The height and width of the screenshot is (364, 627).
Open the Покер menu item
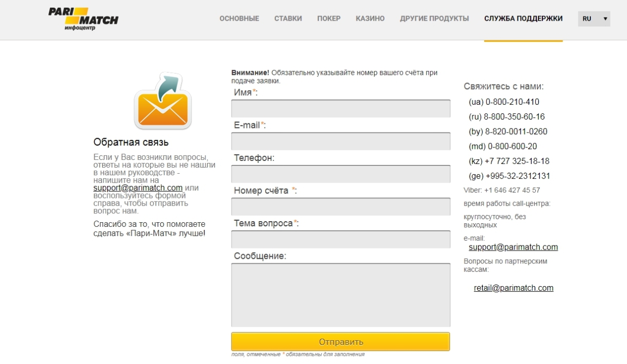(x=328, y=19)
